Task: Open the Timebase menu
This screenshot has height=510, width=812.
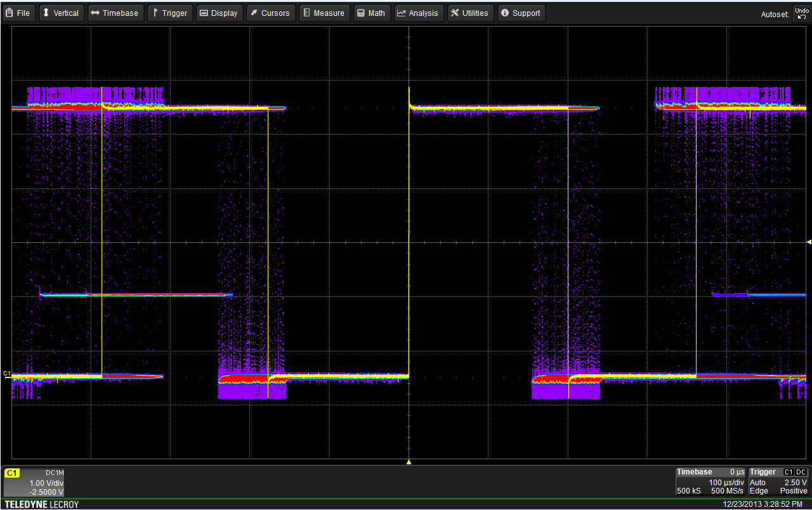Action: pos(115,13)
